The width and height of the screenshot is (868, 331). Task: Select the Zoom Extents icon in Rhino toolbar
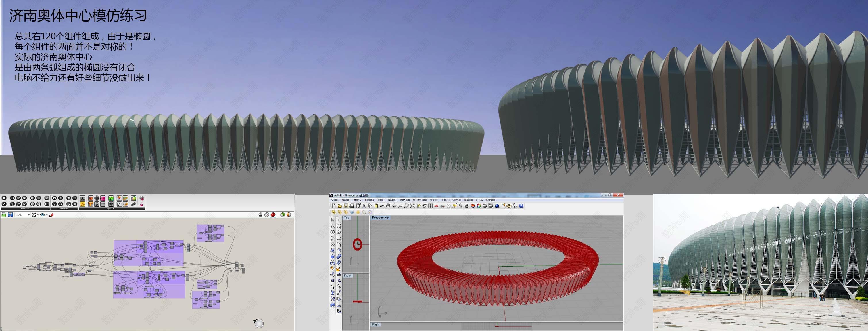coord(412,206)
